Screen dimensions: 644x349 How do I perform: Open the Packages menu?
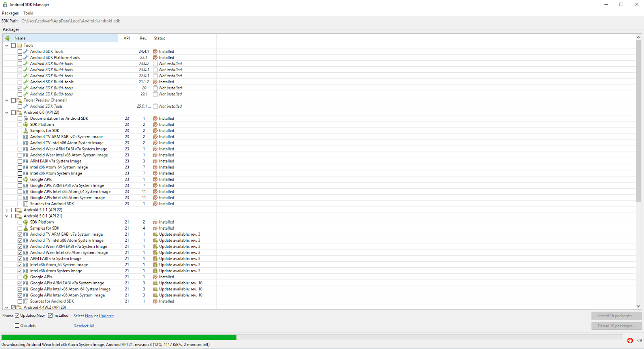click(10, 13)
